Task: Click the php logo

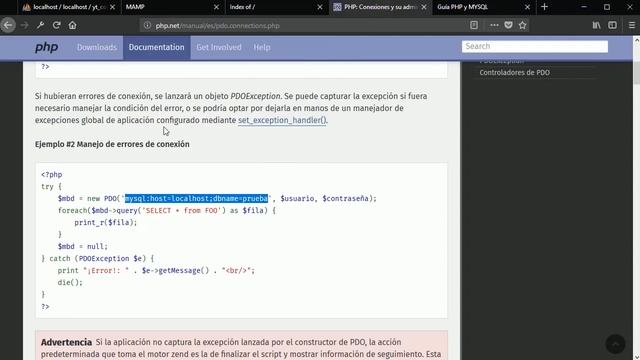Action: pyautogui.click(x=47, y=47)
